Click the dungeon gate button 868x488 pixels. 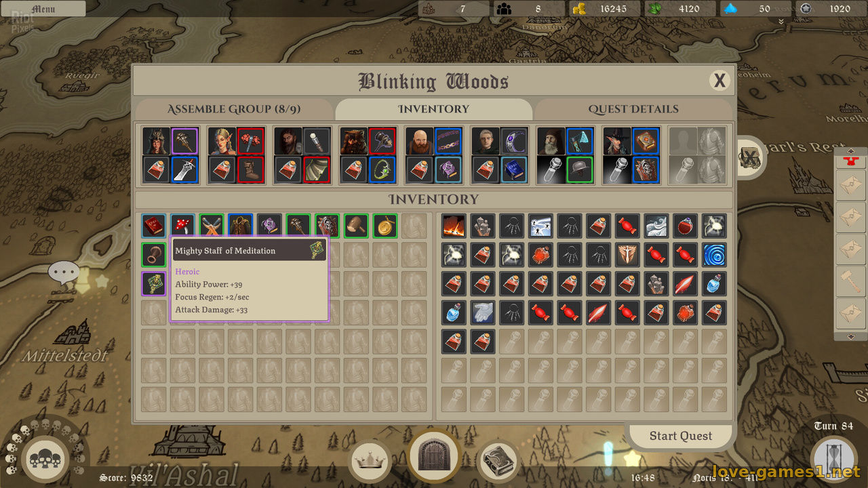434,455
